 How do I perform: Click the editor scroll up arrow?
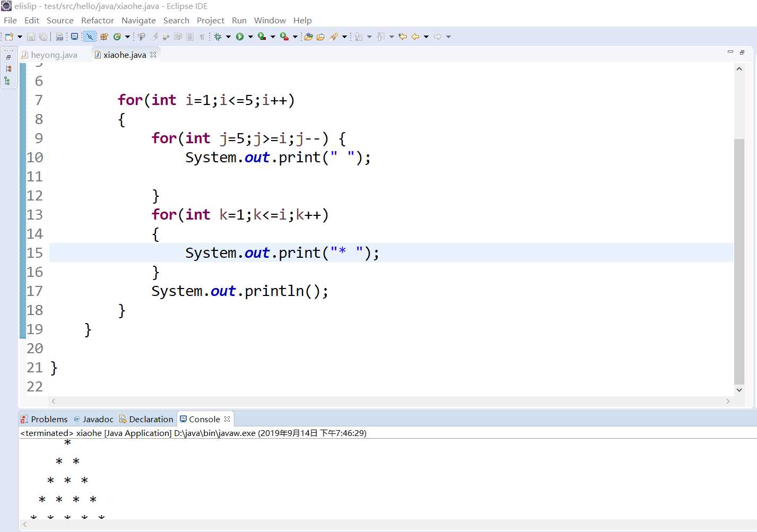(x=739, y=69)
